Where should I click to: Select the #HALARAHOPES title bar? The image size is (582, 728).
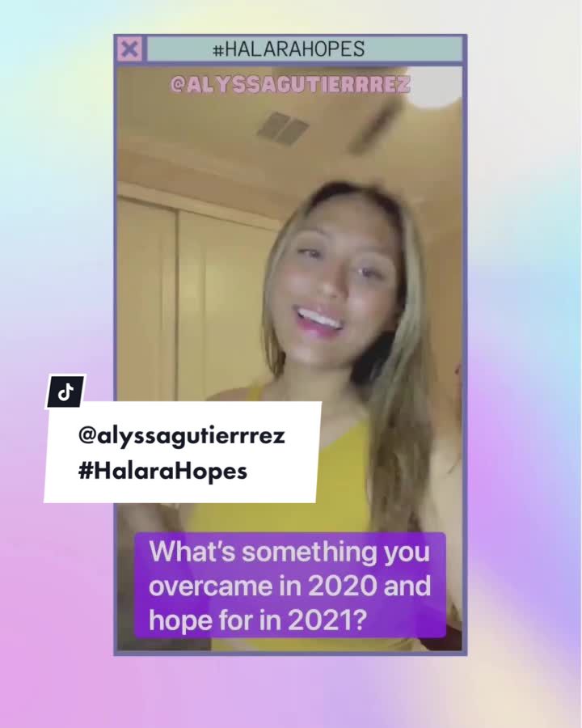click(x=305, y=49)
